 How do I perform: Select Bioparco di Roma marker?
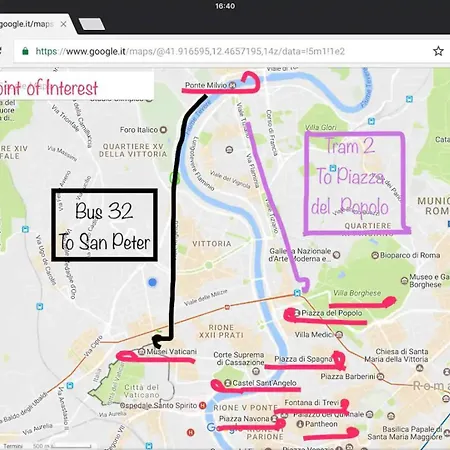[x=375, y=255]
